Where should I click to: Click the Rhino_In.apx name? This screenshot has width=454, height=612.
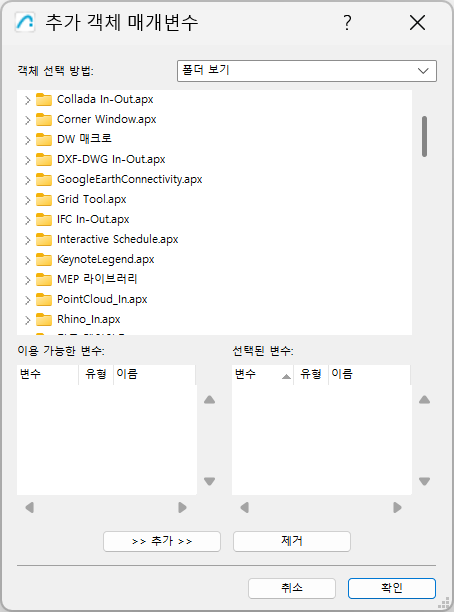[x=89, y=319]
